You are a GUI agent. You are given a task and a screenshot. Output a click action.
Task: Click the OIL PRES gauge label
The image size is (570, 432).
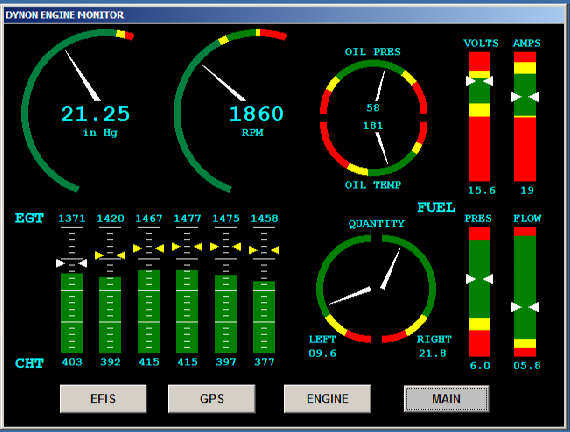373,52
